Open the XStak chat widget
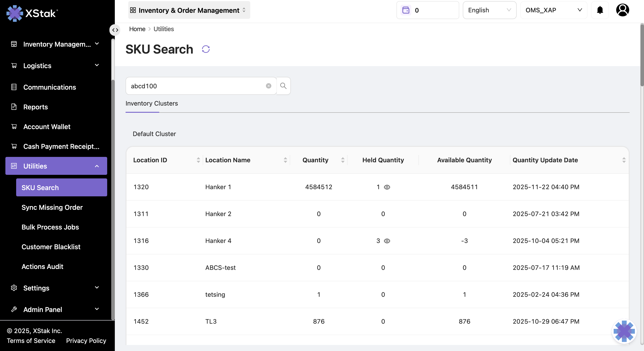Screen dimensions: 644x351 point(624,331)
